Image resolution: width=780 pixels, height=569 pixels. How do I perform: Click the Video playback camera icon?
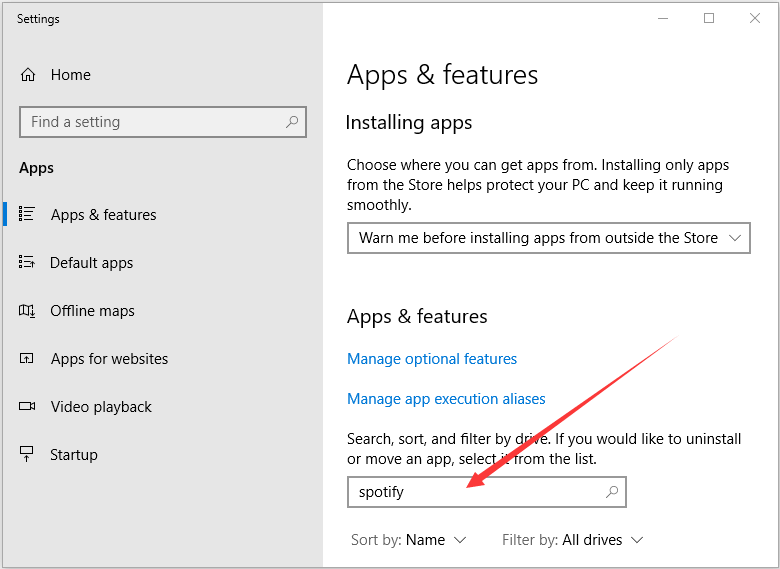27,406
